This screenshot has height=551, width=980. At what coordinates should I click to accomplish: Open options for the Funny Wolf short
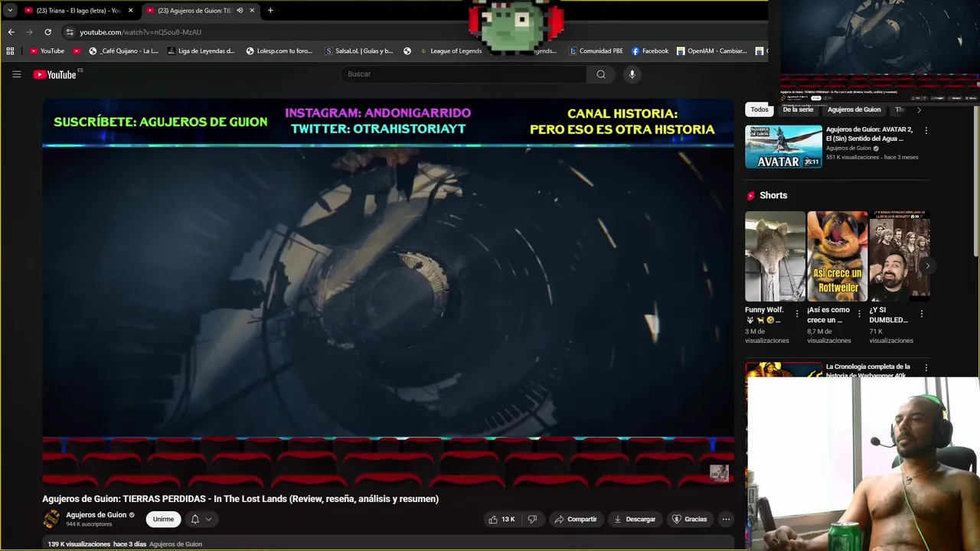[x=797, y=314]
